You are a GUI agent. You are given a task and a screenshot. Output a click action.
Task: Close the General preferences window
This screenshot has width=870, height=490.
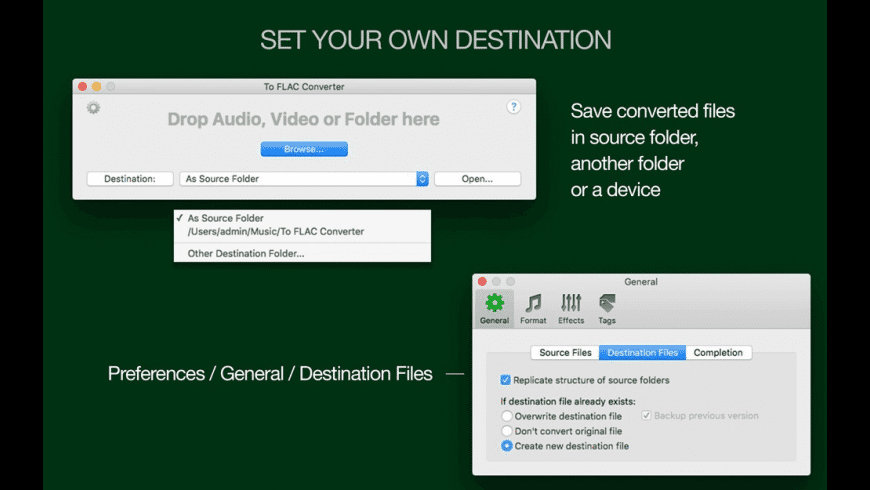482,281
